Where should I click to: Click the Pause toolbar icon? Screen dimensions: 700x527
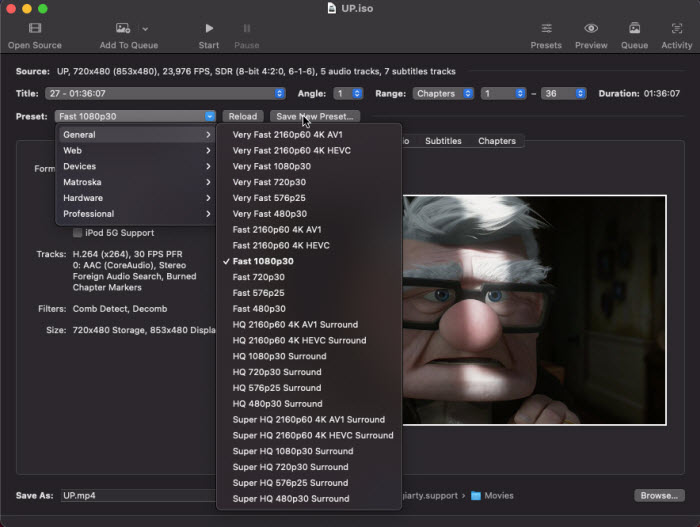(x=246, y=28)
